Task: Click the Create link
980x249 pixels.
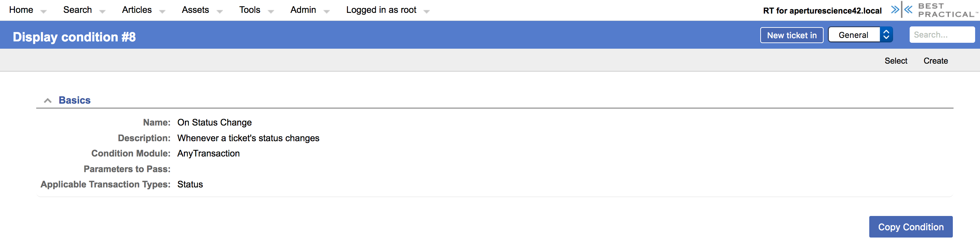Action: [x=935, y=61]
